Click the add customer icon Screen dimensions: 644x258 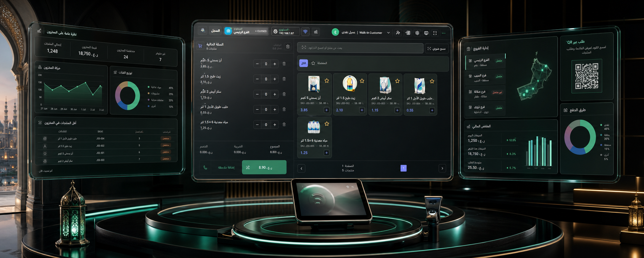tap(398, 33)
